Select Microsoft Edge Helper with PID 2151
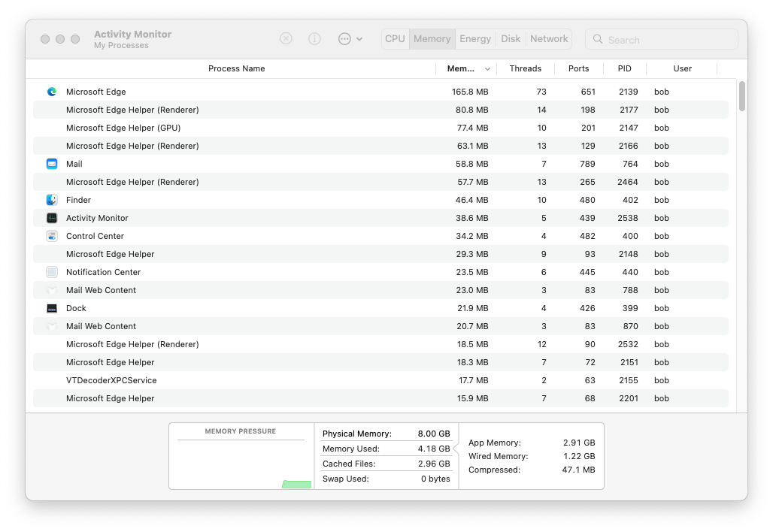This screenshot has height=532, width=773. pos(380,362)
